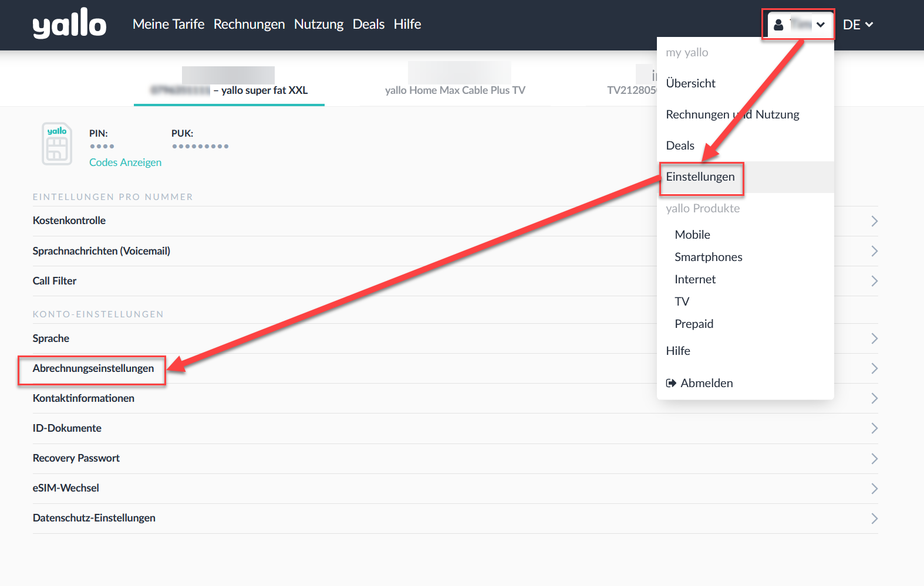This screenshot has width=924, height=586.
Task: Expand Kostenkontrolle via its chevron arrow
Action: (874, 221)
